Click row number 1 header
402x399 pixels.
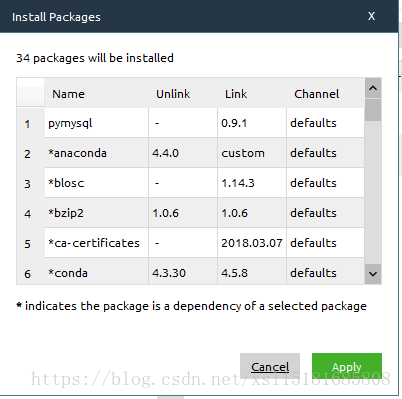[30, 123]
